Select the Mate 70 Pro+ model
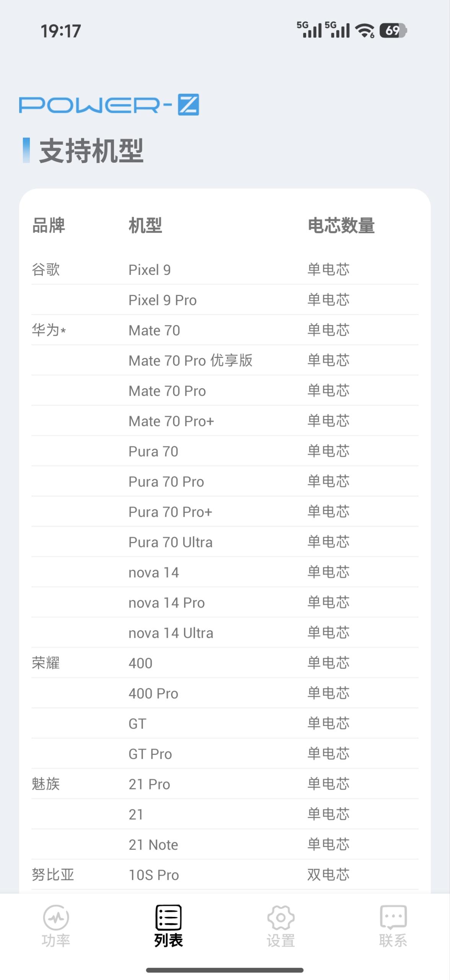This screenshot has width=450, height=980. pos(171,421)
